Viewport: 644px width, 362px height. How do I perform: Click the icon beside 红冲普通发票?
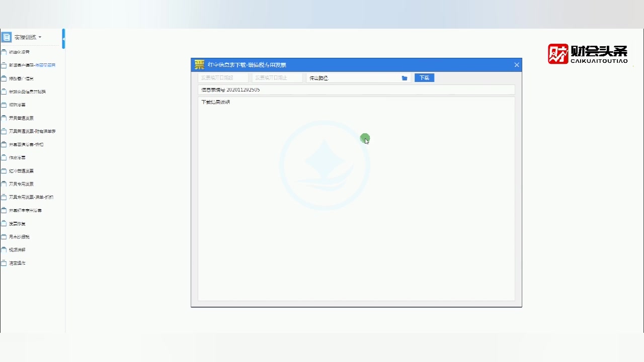4,171
